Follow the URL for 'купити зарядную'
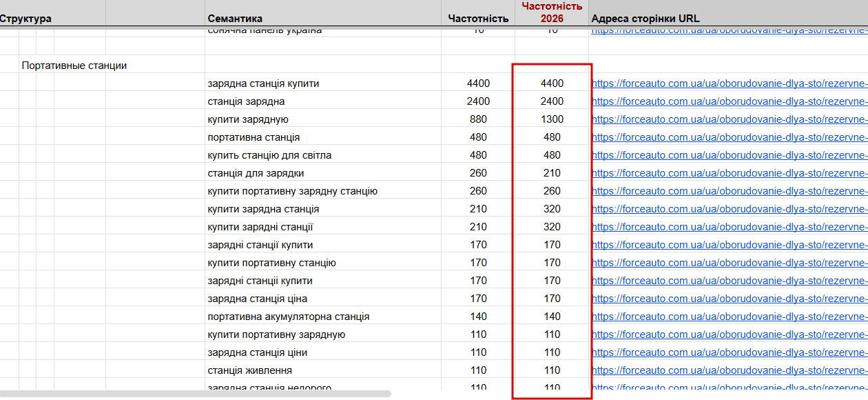 730,119
